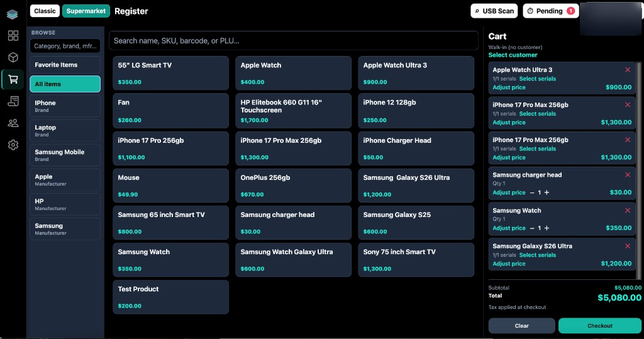The height and width of the screenshot is (339, 644).
Task: Add Apple Watch Ultra 3 product tile
Action: 416,73
